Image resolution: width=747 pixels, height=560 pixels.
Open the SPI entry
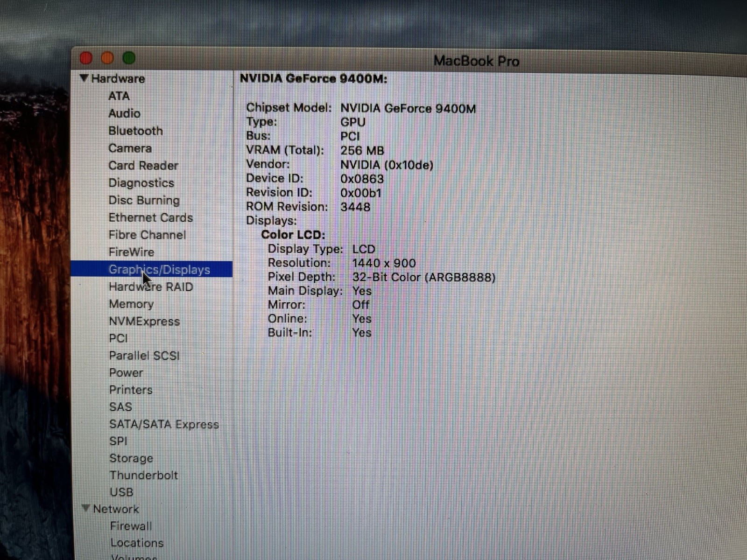tap(118, 441)
